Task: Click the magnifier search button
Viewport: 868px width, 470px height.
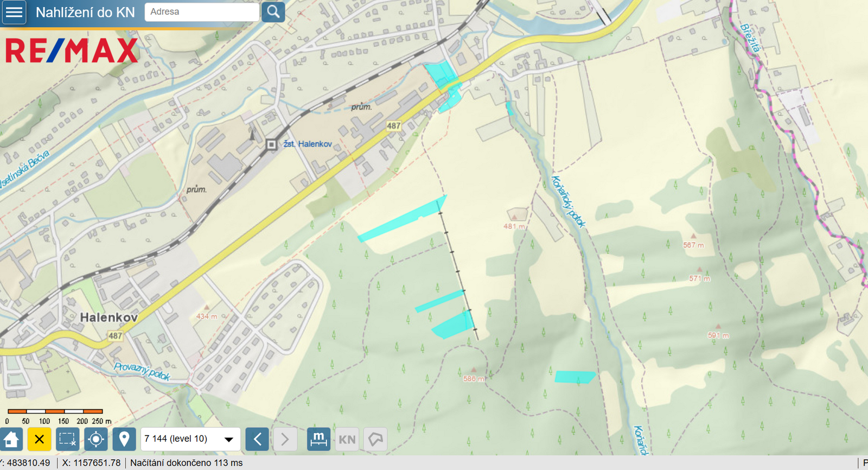Action: pyautogui.click(x=273, y=11)
